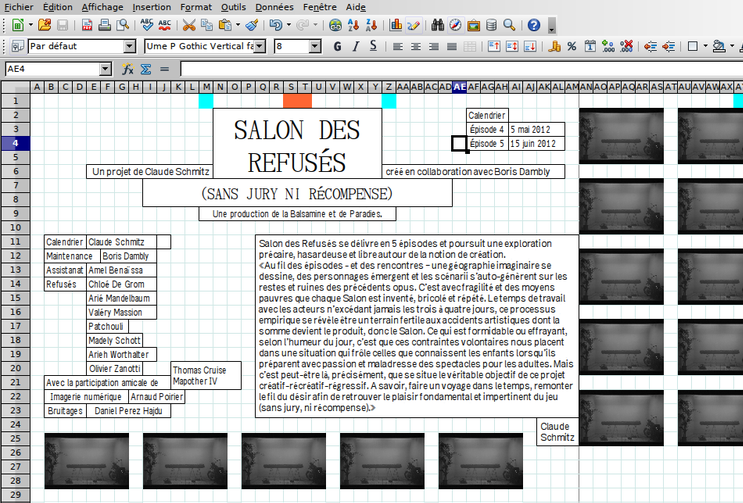
Task: Toggle italic text formatting
Action: pos(355,47)
